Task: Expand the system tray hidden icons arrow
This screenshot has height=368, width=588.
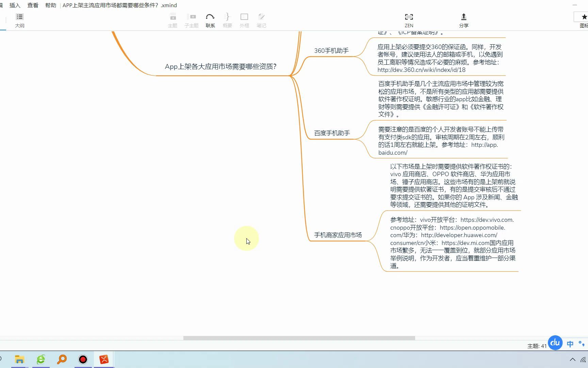Action: coord(573,359)
